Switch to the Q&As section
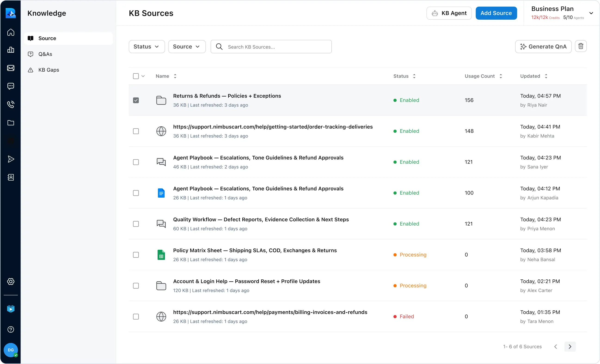 point(45,54)
